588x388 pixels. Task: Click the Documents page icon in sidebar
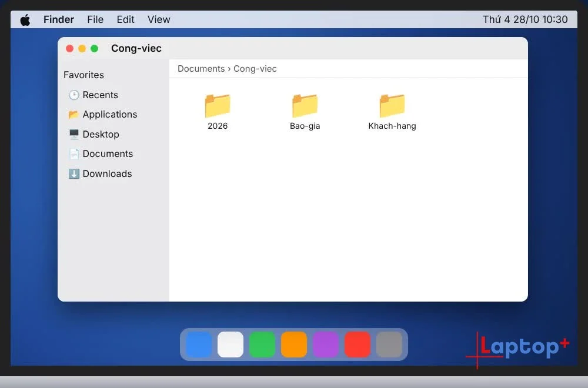point(74,153)
